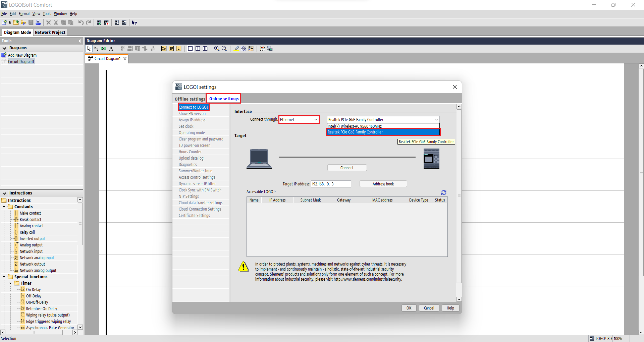The height and width of the screenshot is (342, 644).
Task: Click the Constants (Co) toolbar icon
Action: pyautogui.click(x=164, y=49)
